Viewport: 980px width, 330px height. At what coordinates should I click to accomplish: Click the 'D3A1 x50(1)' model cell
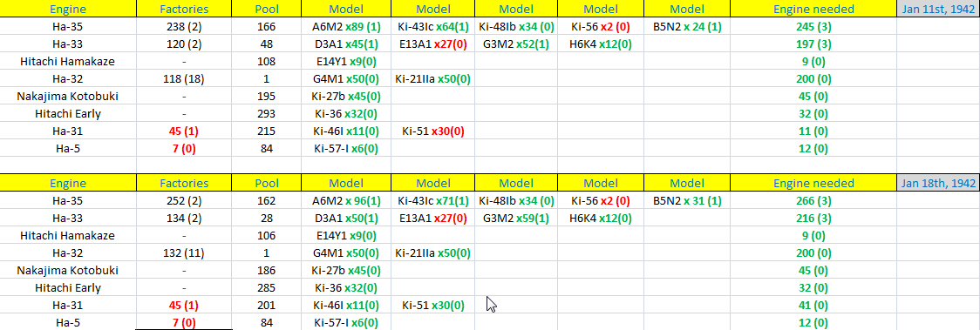point(345,219)
